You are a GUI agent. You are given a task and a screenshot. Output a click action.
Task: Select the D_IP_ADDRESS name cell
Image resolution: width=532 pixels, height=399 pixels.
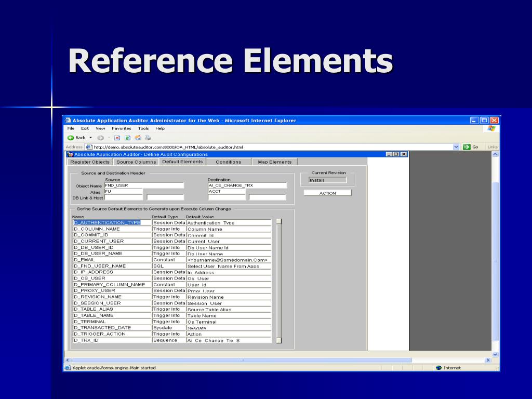pyautogui.click(x=112, y=272)
